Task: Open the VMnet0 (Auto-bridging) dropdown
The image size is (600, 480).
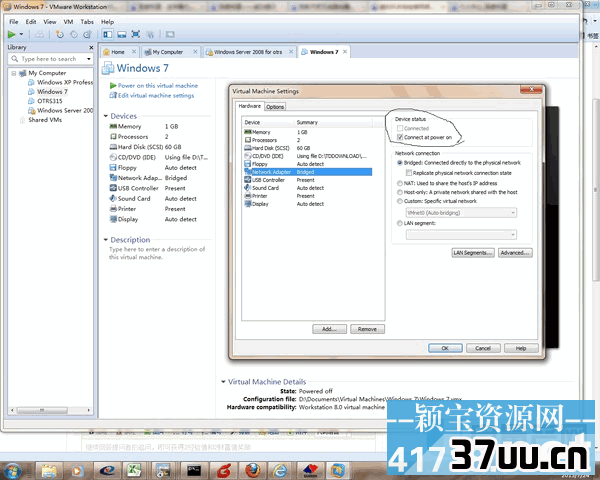Action: 461,213
